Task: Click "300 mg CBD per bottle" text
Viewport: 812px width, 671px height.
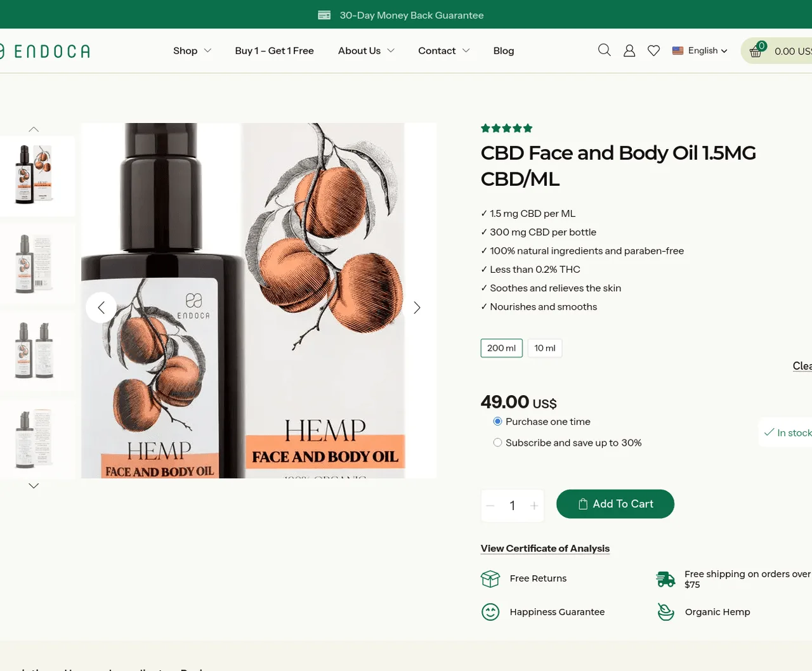Action: click(x=543, y=232)
